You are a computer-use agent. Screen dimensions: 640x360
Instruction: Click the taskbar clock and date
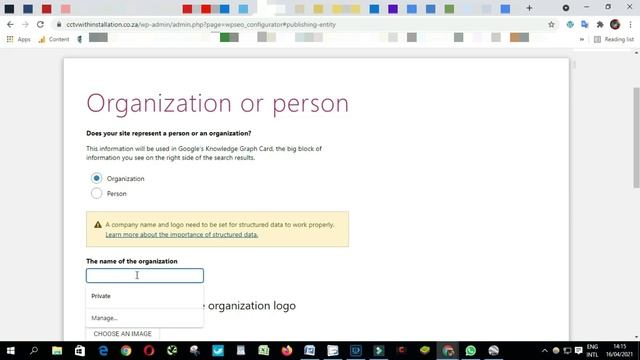pos(619,351)
